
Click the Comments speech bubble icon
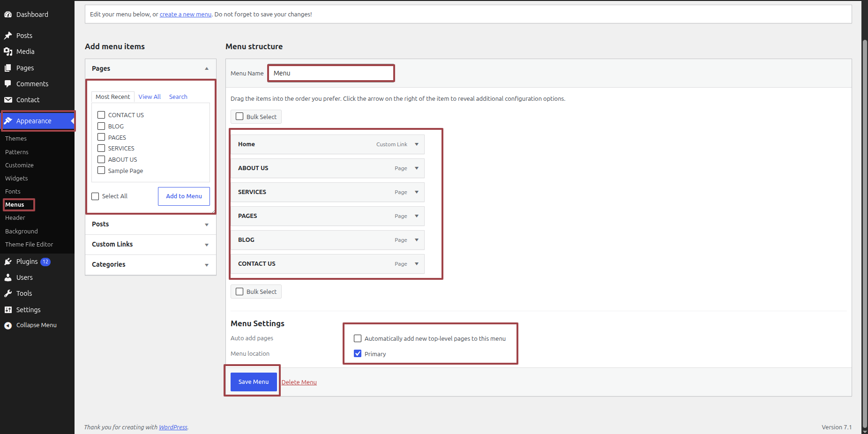click(8, 84)
